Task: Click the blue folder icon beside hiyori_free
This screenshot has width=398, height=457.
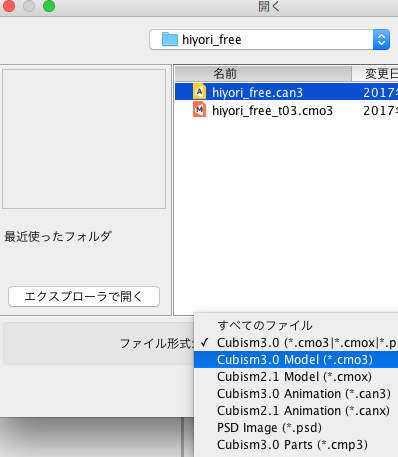Action: (x=170, y=39)
